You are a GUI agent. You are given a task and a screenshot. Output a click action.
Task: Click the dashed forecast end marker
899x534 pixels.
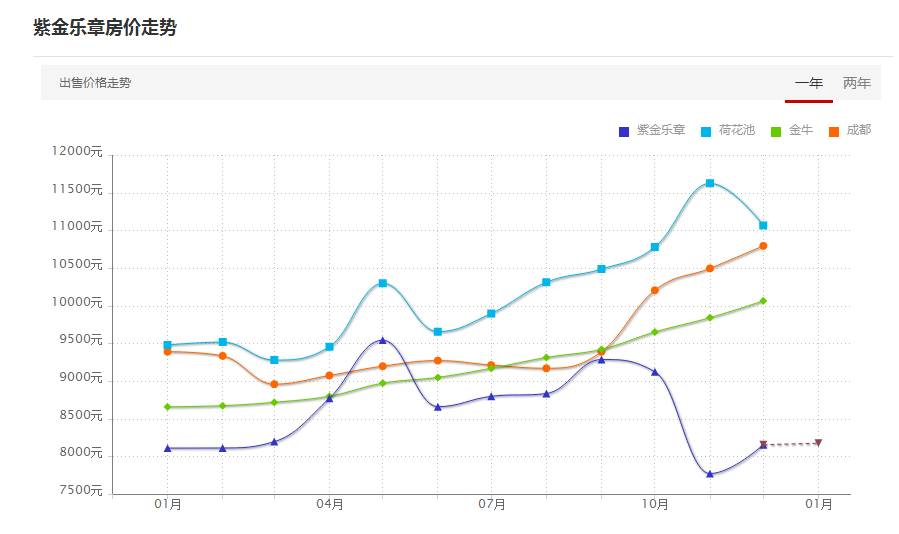click(818, 443)
